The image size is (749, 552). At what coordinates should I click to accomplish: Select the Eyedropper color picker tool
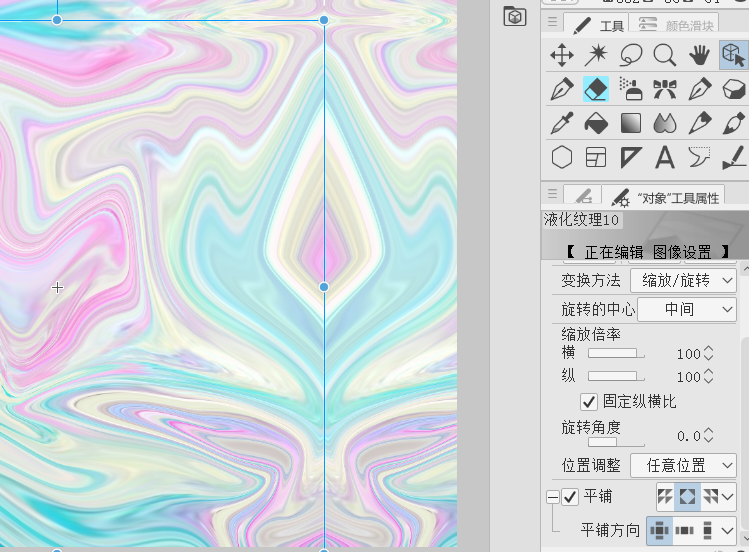pos(562,123)
